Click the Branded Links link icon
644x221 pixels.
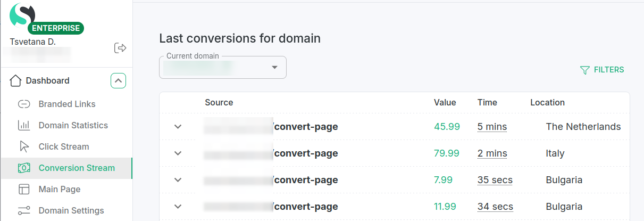tap(24, 104)
